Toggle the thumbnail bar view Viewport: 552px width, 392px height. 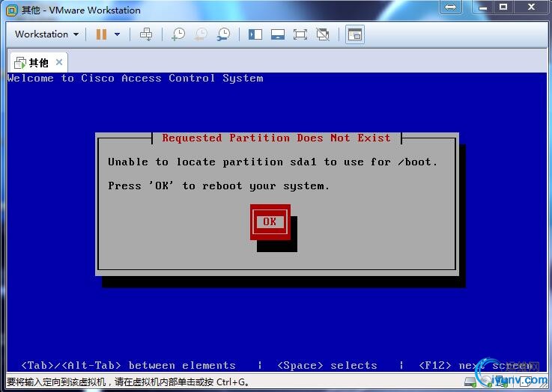[278, 34]
